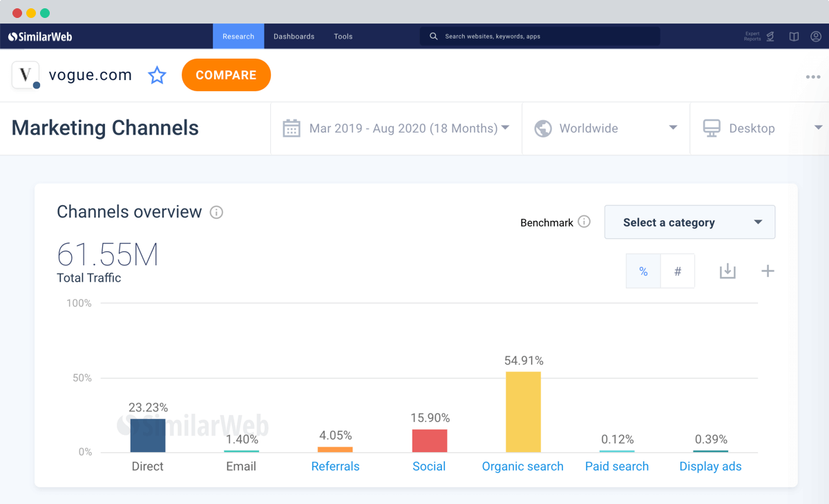This screenshot has height=504, width=829.
Task: Switch to the Dashboards tab
Action: tap(294, 37)
